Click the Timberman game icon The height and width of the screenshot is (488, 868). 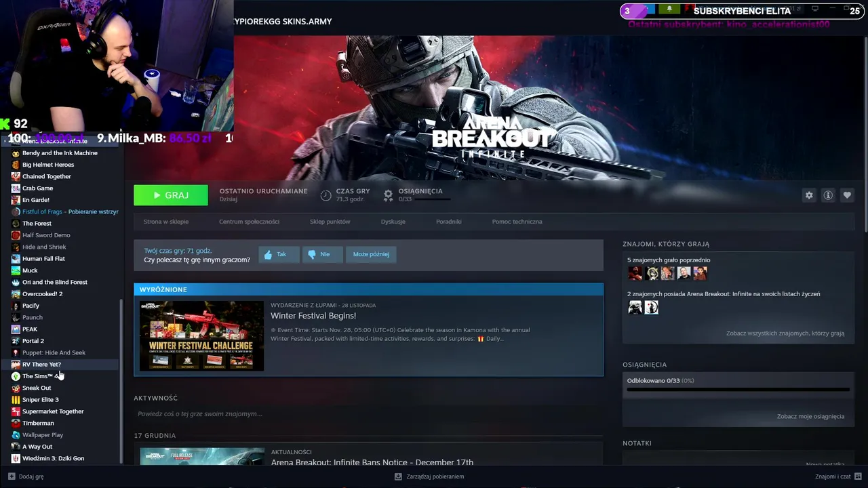(x=16, y=423)
